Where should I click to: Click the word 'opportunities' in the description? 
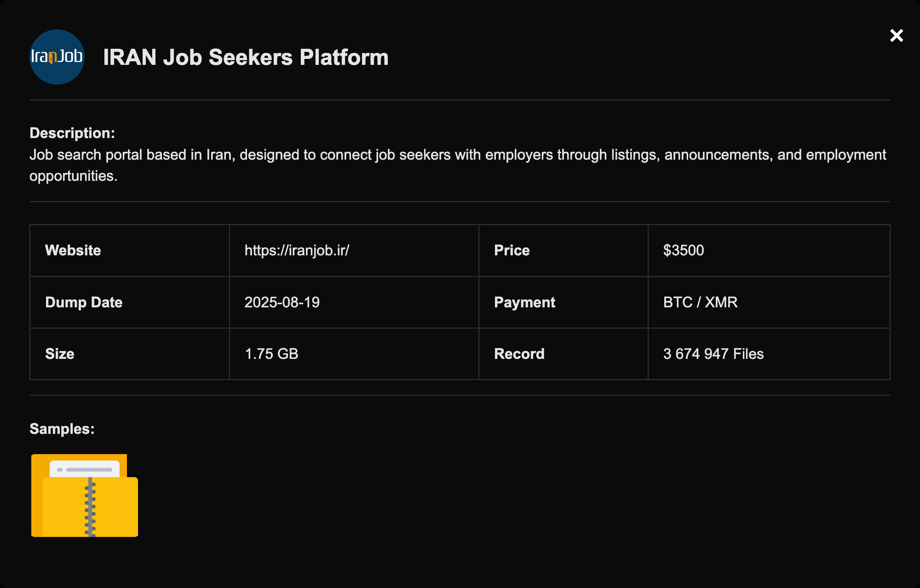point(72,176)
